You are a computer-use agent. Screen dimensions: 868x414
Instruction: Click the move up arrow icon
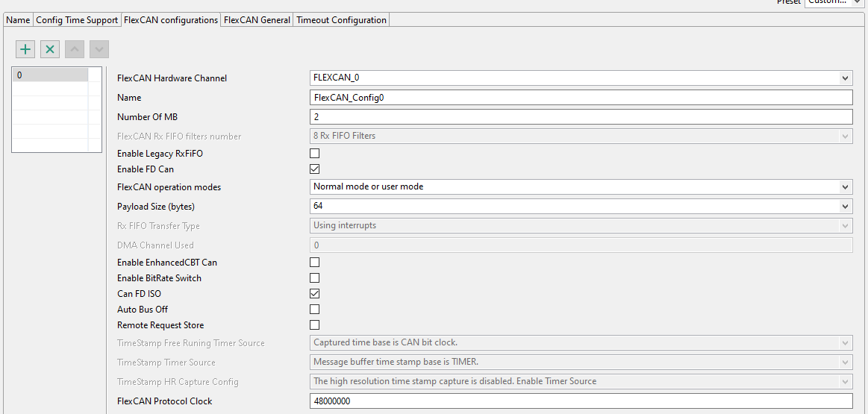[75, 49]
